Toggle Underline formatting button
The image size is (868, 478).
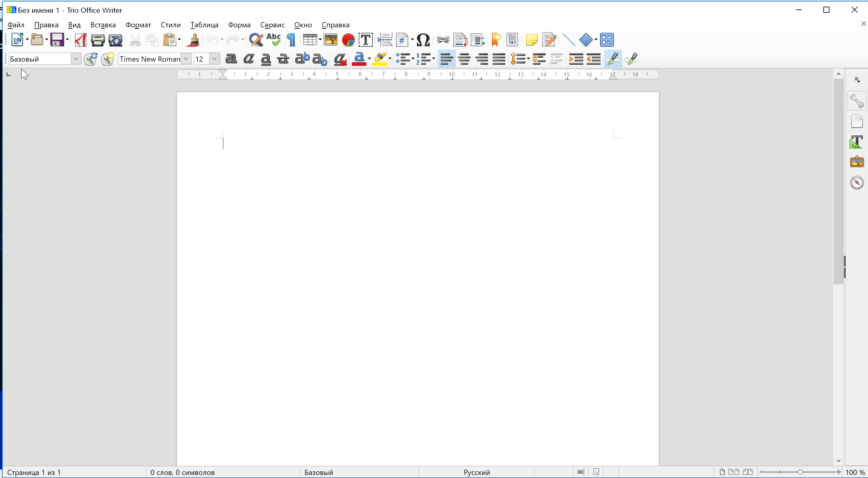[266, 59]
